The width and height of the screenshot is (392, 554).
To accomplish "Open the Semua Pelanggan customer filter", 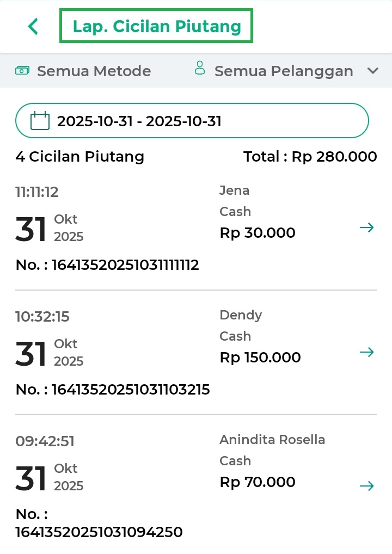I will [283, 71].
